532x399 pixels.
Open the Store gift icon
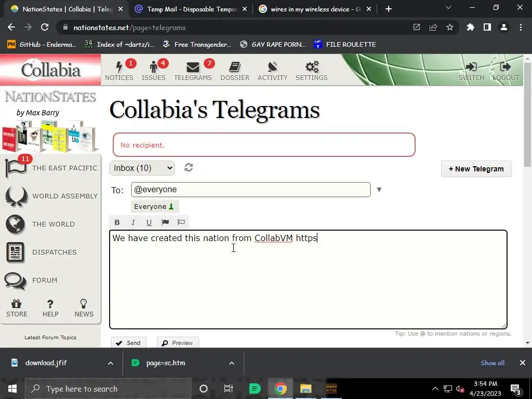coord(16,303)
